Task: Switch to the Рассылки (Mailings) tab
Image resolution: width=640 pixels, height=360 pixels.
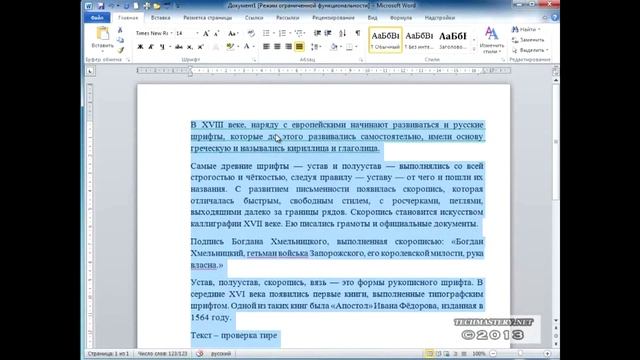Action: point(287,18)
